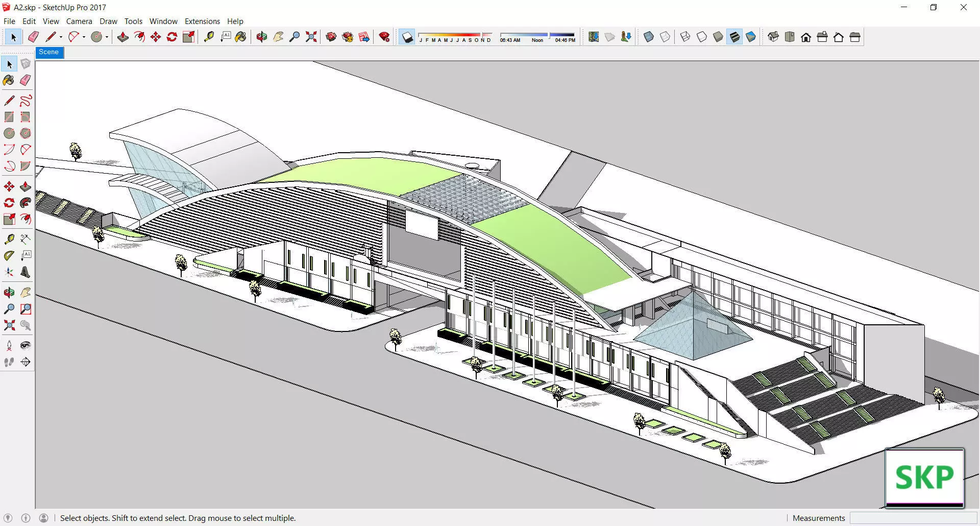The image size is (980, 526).
Task: Open the Camera menu
Action: 79,21
